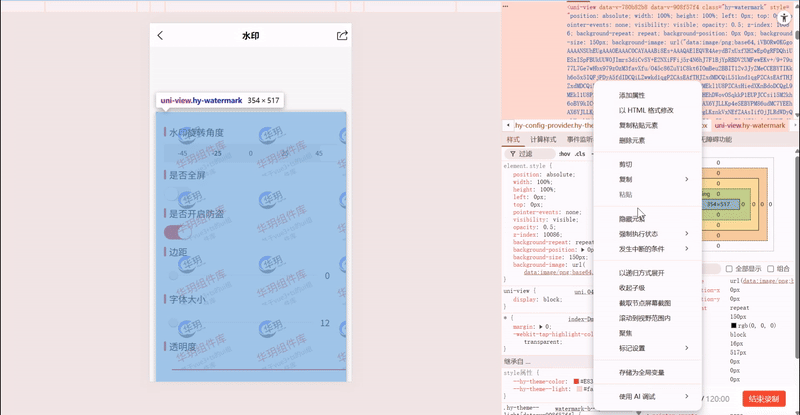Open the 使用 AI 调试 submenu

tap(648, 397)
